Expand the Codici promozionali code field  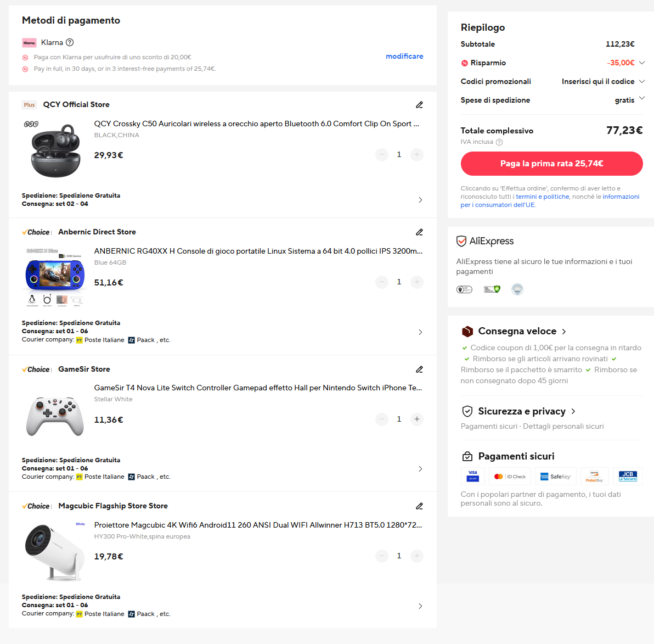click(x=642, y=81)
